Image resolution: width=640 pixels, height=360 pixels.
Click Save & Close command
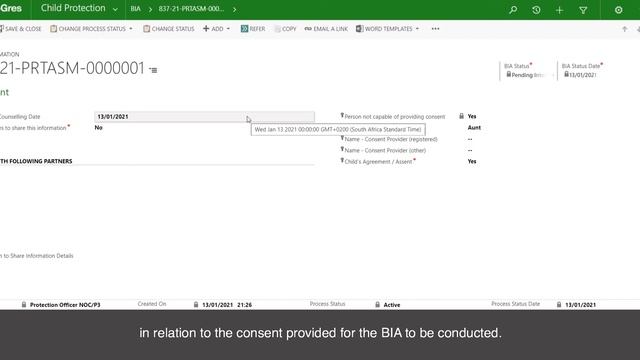click(x=21, y=29)
